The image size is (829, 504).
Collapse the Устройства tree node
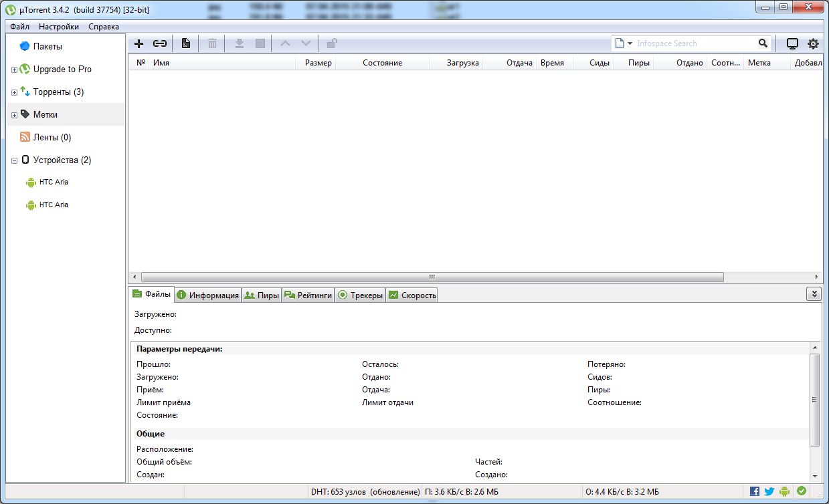(14, 160)
